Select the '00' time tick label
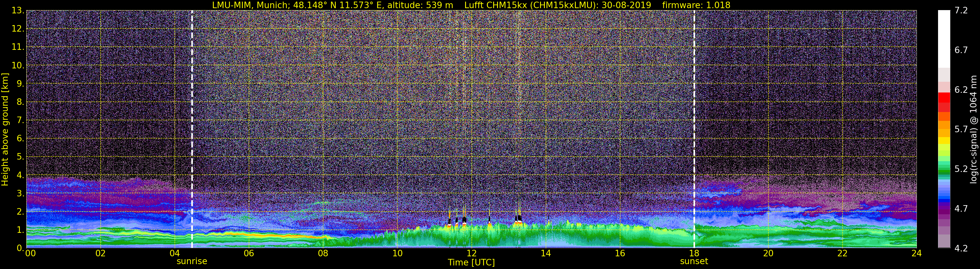 click(x=30, y=253)
